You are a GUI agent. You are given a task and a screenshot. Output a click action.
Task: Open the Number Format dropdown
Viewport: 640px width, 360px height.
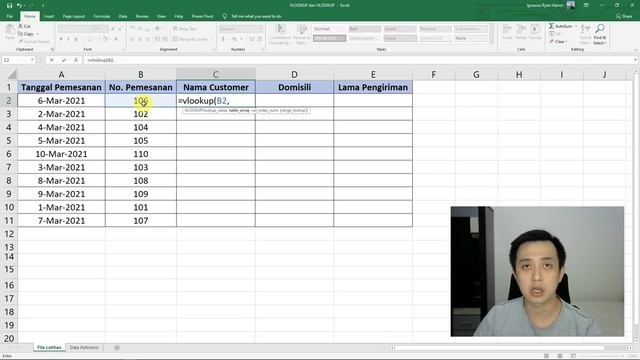[241, 29]
